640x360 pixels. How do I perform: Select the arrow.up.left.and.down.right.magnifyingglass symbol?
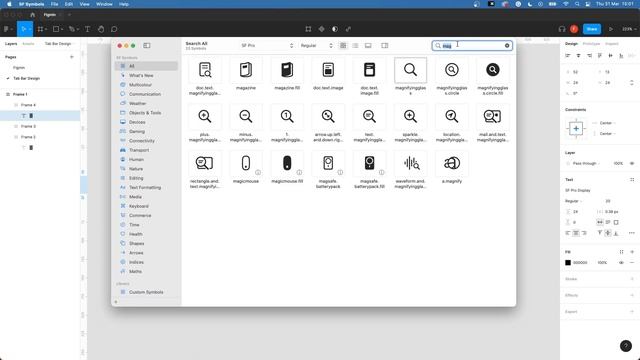point(328,117)
